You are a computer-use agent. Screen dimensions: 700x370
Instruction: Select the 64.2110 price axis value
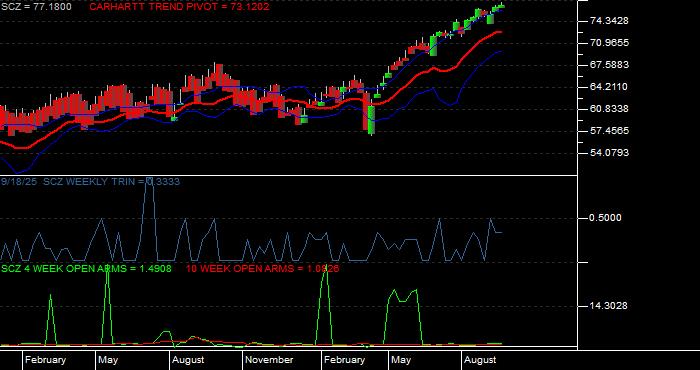point(609,87)
